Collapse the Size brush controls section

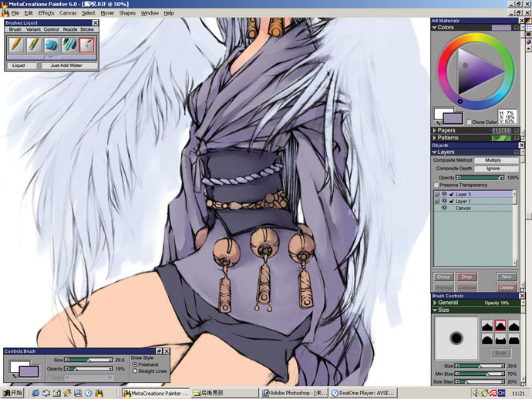(x=435, y=310)
